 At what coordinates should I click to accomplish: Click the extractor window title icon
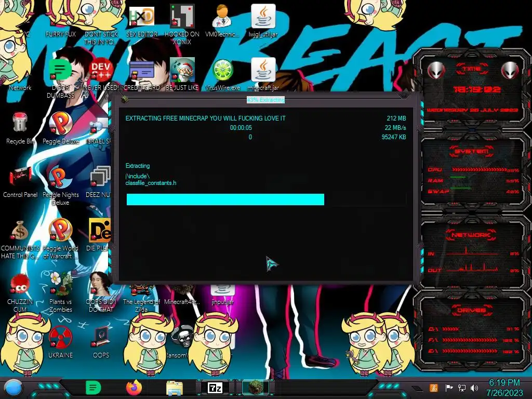(x=125, y=99)
